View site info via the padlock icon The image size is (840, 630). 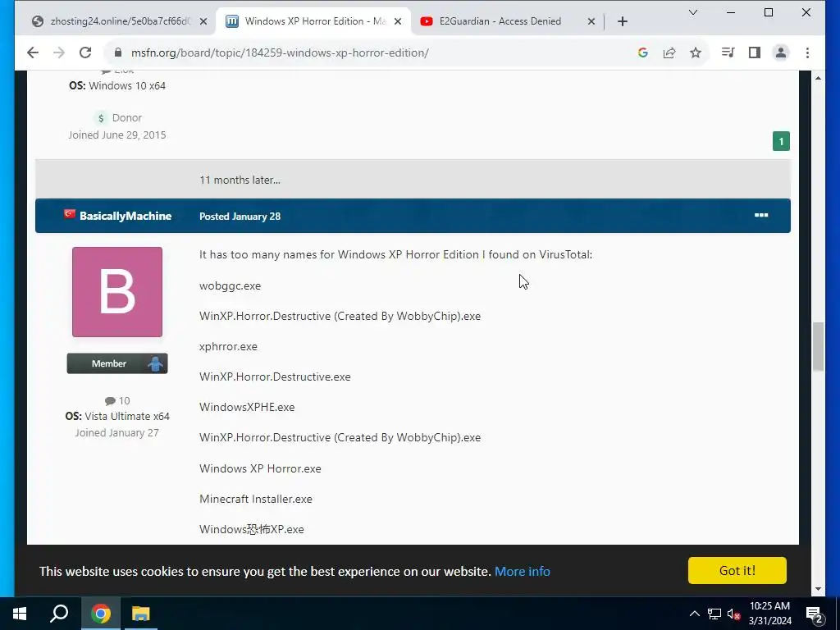pos(118,52)
